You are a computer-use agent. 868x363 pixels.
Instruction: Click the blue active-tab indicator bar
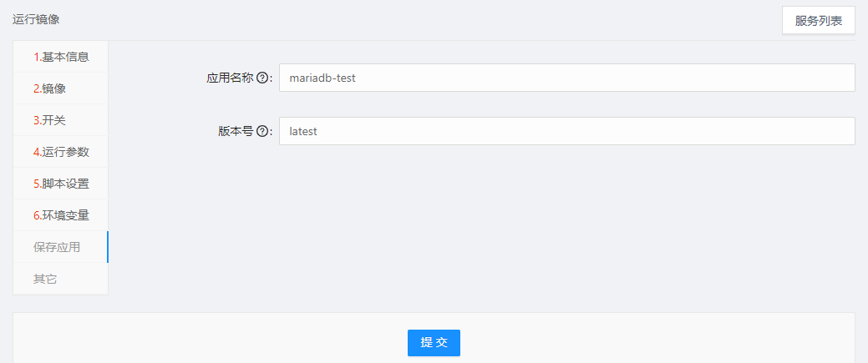click(108, 247)
